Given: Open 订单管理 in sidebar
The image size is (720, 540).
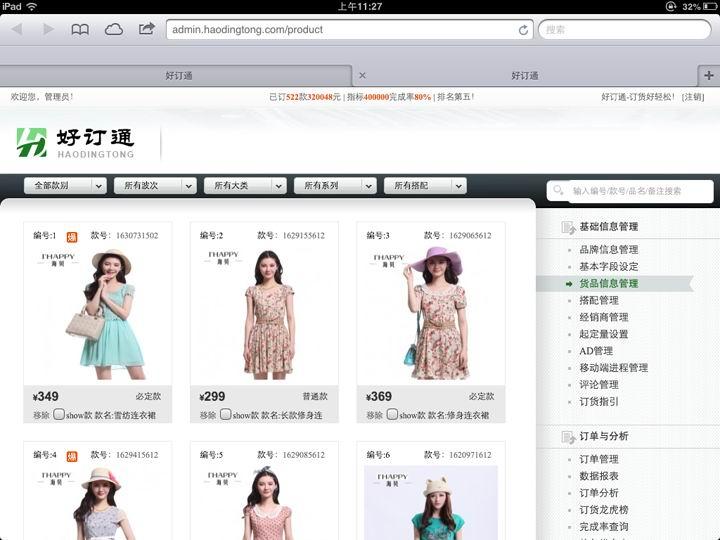Looking at the screenshot, I should click(599, 459).
